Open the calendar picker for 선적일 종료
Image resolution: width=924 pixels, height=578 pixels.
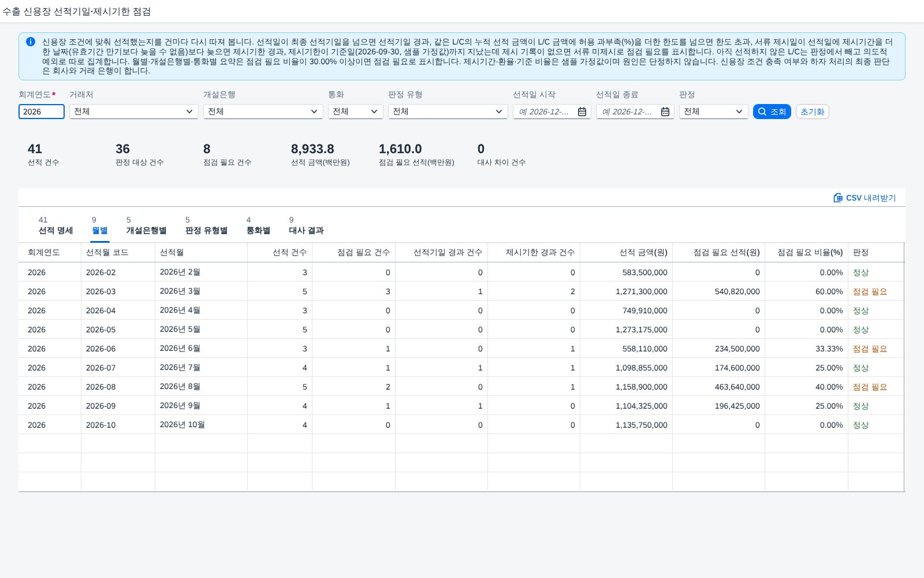(x=665, y=112)
